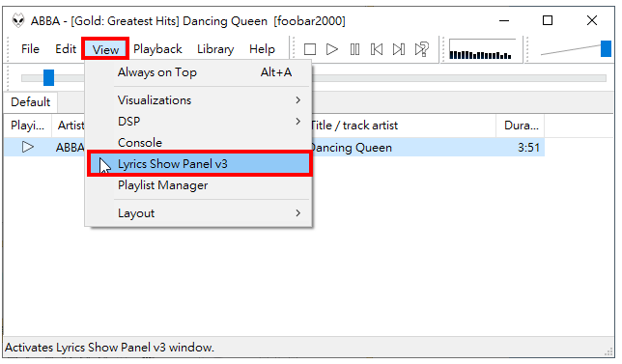Open the Playback menu
The image size is (622, 364).
(157, 49)
